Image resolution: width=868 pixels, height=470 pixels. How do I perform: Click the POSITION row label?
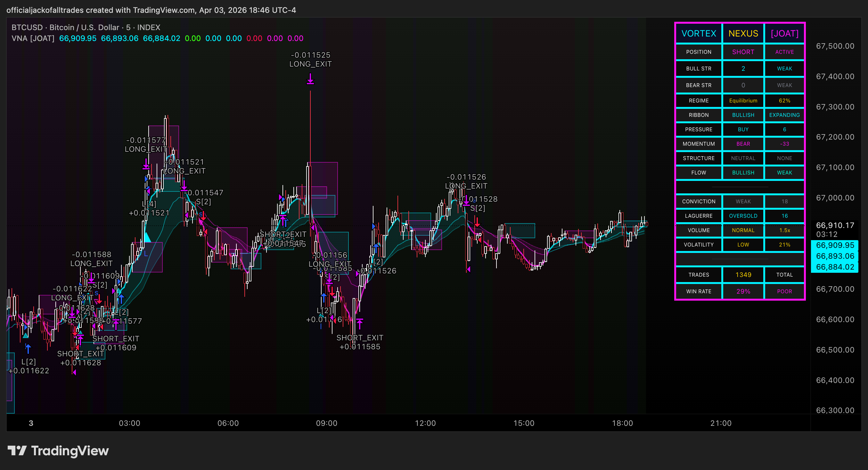[699, 52]
